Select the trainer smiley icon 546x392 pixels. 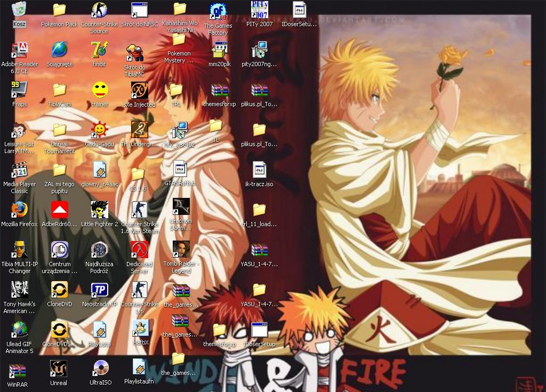pos(100,90)
